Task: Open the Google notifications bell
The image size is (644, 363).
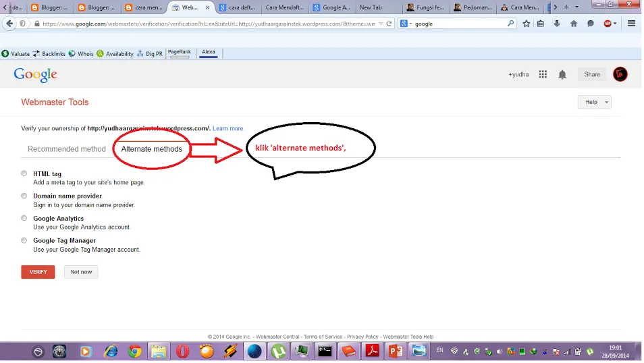Action: 562,74
